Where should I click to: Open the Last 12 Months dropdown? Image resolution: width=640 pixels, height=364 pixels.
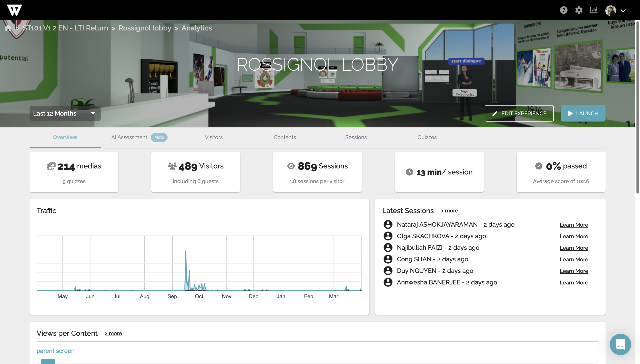pos(65,114)
